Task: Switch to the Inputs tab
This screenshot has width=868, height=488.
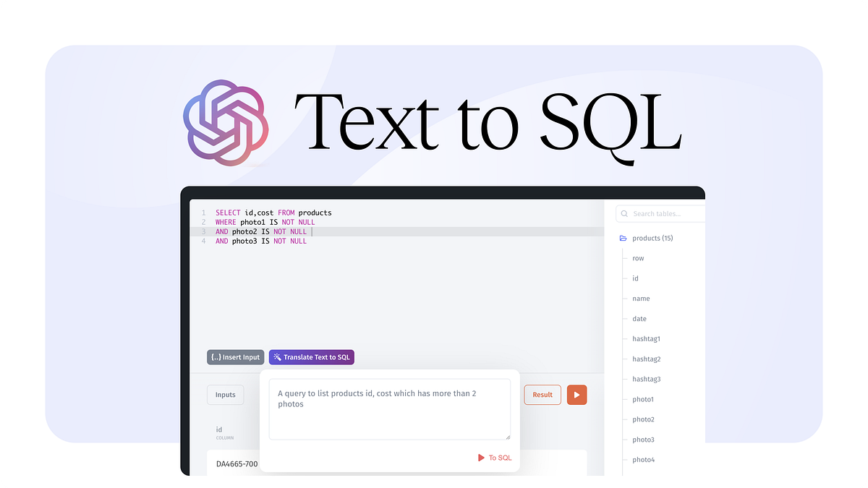Action: [x=225, y=394]
